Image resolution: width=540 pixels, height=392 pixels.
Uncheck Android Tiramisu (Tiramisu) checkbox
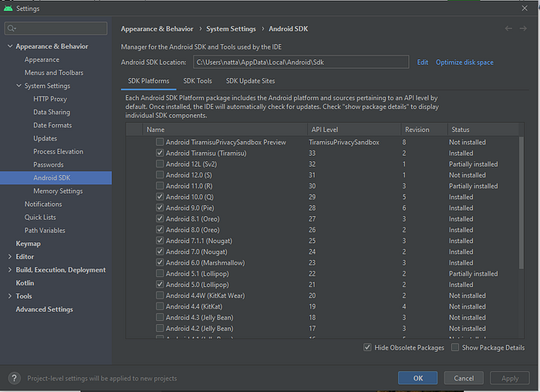click(x=160, y=153)
